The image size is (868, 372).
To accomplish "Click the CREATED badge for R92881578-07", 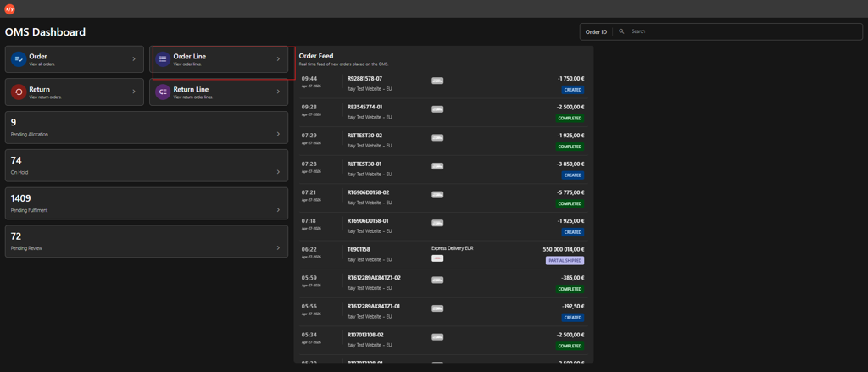I will coord(572,90).
